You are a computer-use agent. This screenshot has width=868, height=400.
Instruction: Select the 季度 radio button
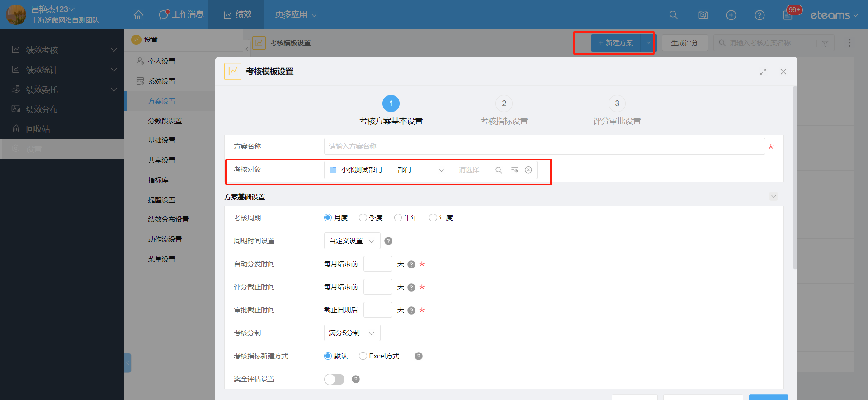(363, 217)
